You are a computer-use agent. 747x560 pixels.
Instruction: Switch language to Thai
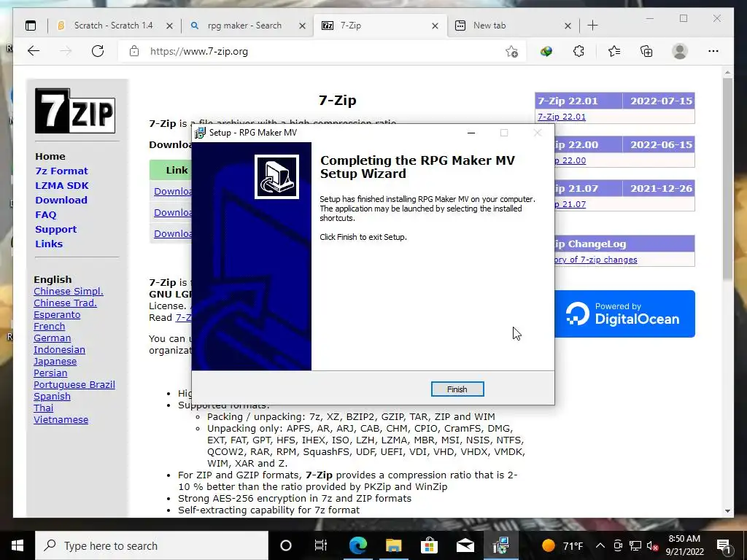click(43, 408)
